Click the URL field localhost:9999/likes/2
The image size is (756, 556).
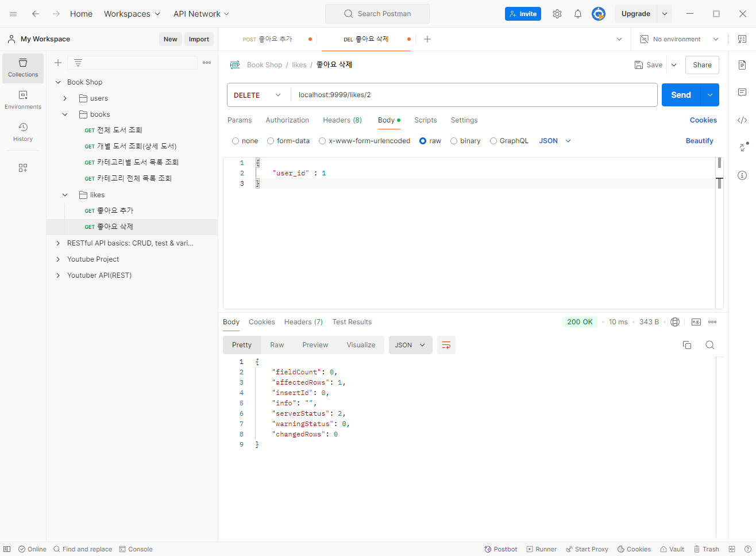(474, 95)
